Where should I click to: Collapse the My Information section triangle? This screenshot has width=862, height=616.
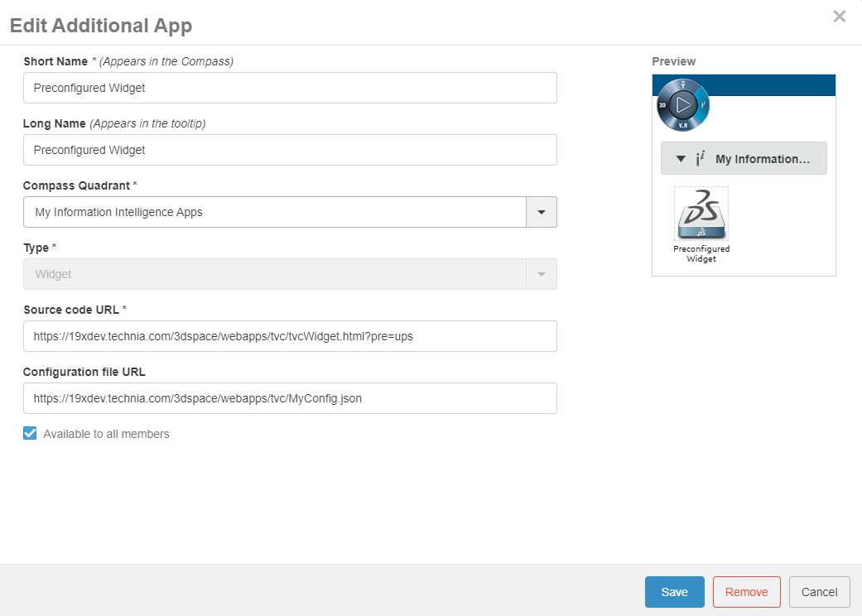pos(681,159)
